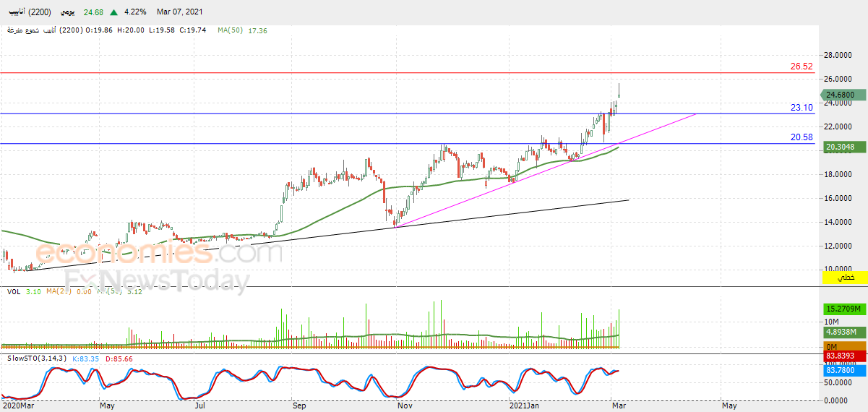The width and height of the screenshot is (868, 412).
Task: Click the blue stochastic tag 83.7800
Action: (840, 370)
